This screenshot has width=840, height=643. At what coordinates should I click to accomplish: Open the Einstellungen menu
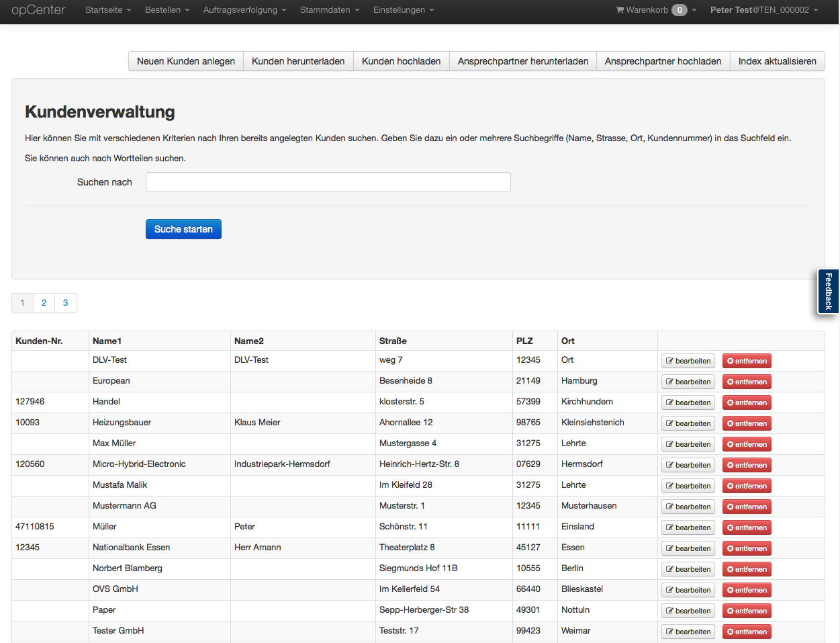pos(403,10)
